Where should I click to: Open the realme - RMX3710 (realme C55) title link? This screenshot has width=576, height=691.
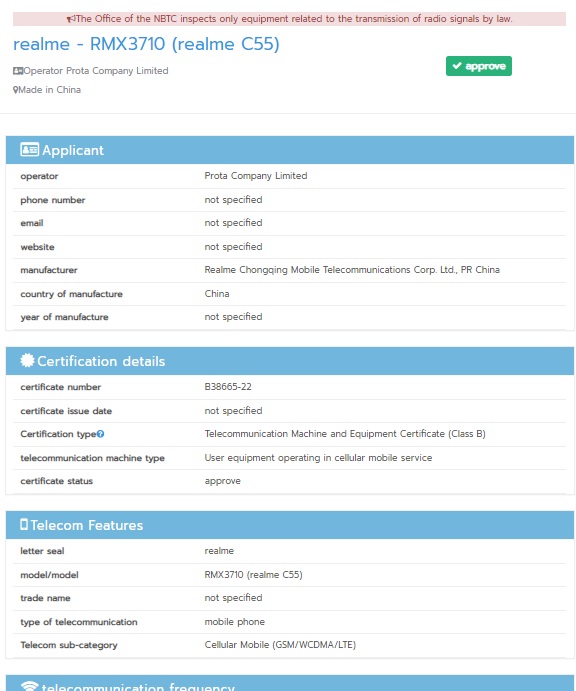click(x=146, y=44)
